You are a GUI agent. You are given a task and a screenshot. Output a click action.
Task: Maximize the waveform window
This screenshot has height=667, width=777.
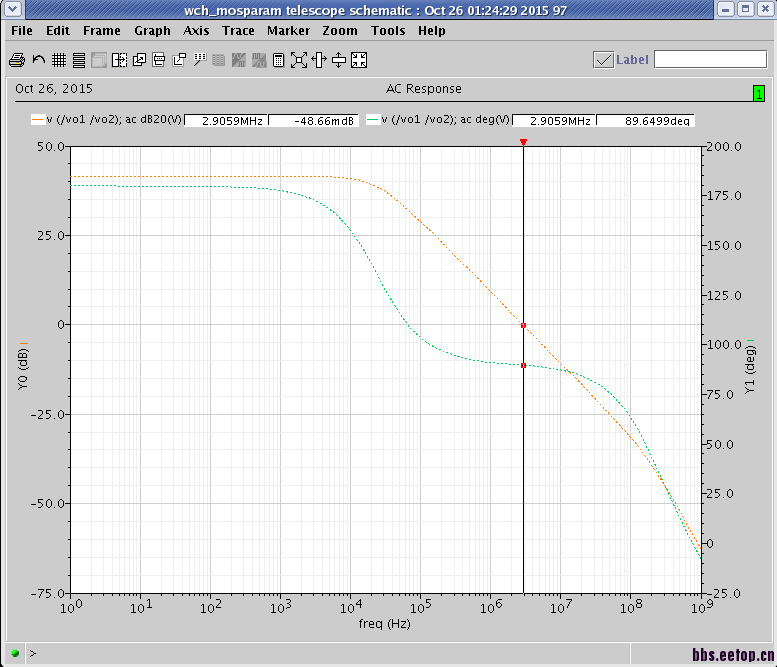746,9
